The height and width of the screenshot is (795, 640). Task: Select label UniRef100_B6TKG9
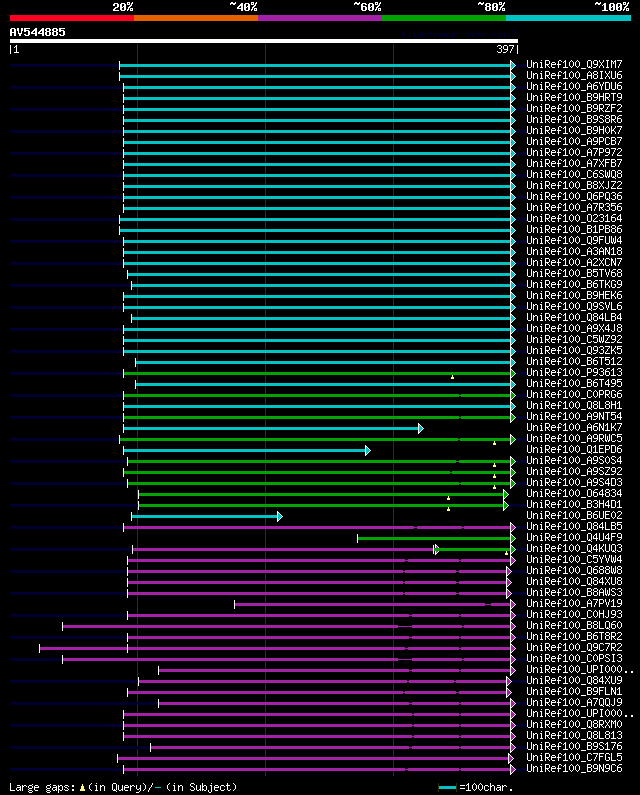point(574,284)
